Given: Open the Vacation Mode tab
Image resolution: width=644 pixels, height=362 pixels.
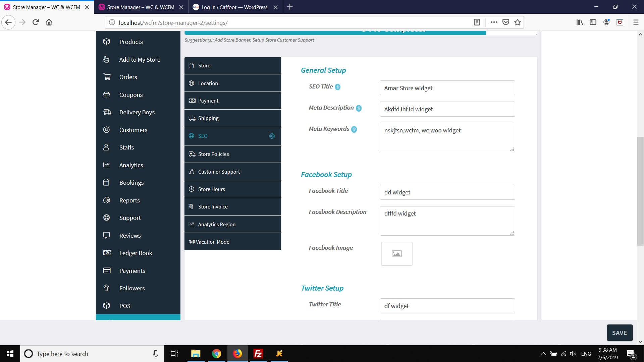Looking at the screenshot, I should point(233,242).
